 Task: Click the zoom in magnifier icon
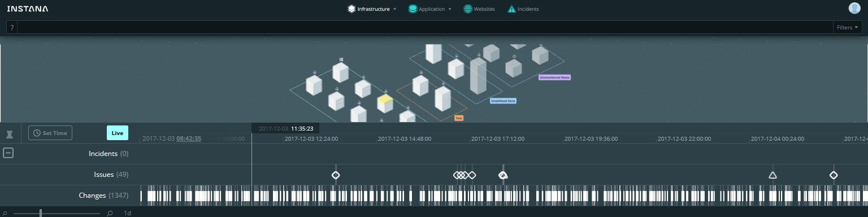(x=110, y=213)
